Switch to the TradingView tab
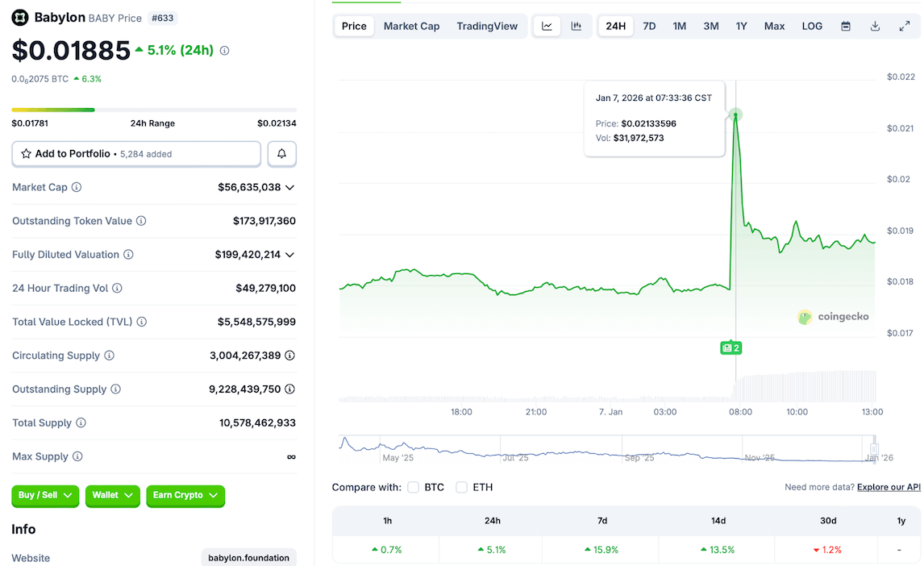Viewport: 924px width, 566px height. pos(487,26)
